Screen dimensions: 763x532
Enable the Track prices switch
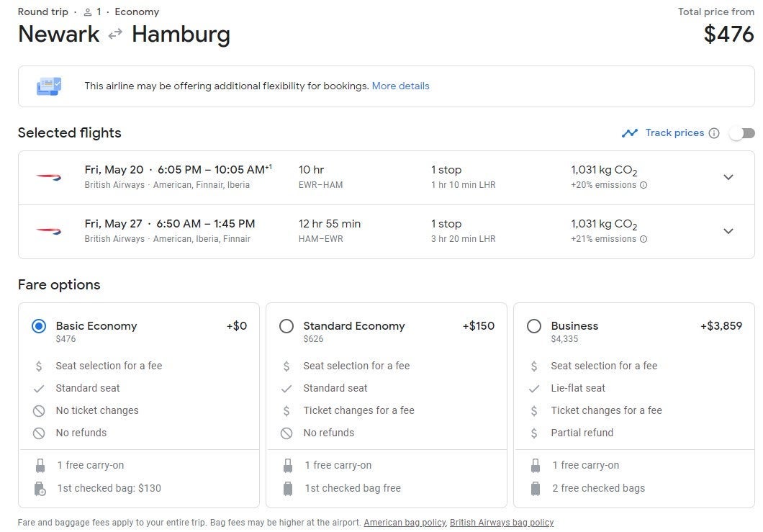click(x=742, y=133)
